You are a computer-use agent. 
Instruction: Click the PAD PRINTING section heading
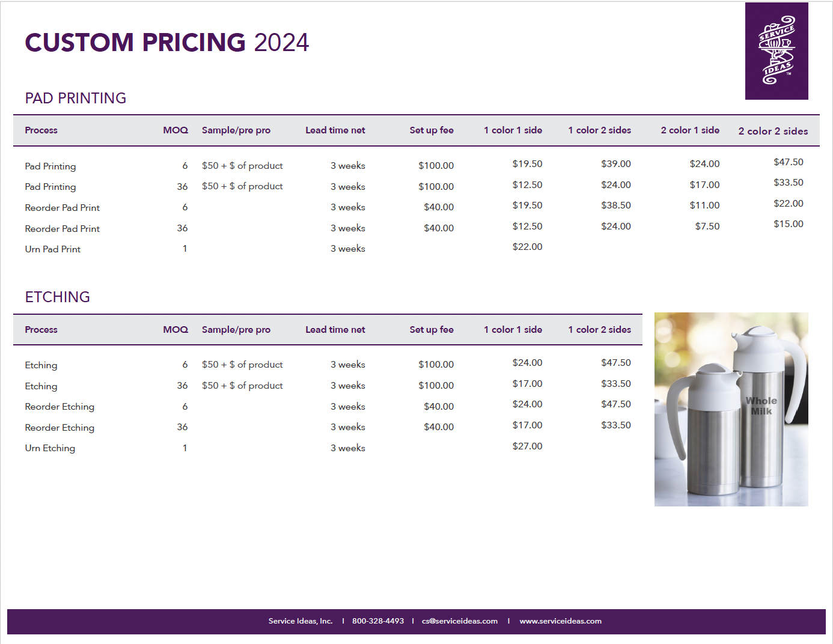pyautogui.click(x=76, y=98)
